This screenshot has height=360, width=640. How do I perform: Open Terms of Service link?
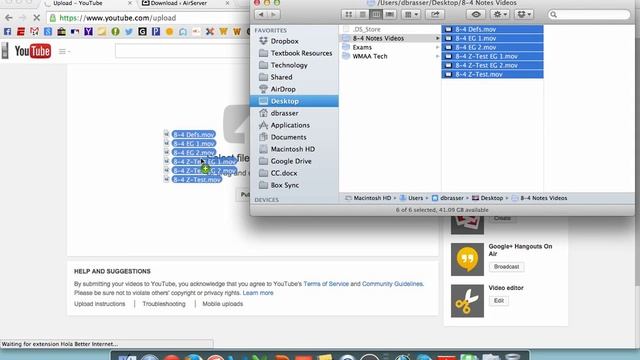(326, 284)
